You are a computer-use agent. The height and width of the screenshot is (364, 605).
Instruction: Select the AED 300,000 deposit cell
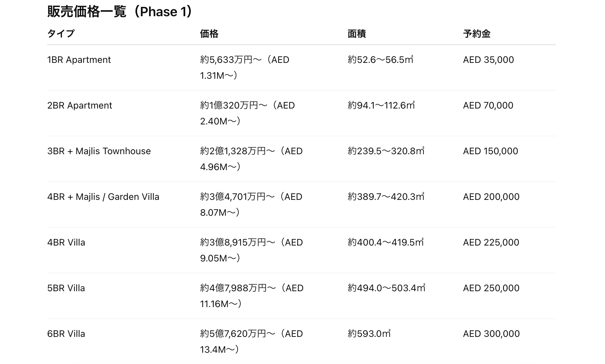(491, 334)
